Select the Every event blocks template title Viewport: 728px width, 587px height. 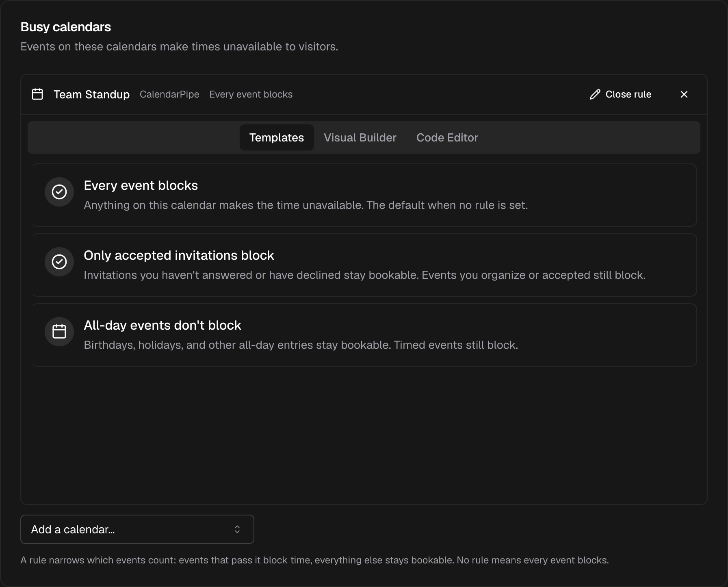pos(141,185)
